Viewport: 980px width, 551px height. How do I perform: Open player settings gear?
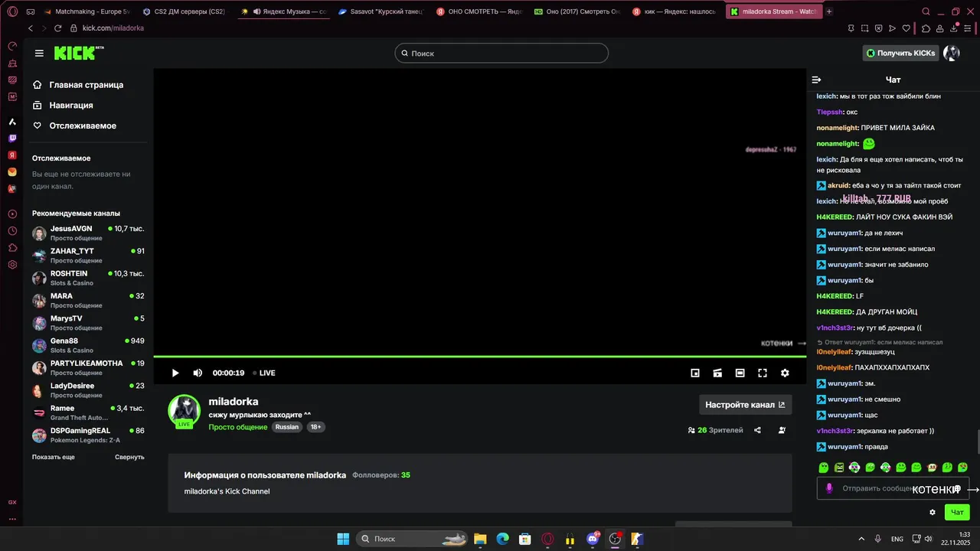coord(785,373)
